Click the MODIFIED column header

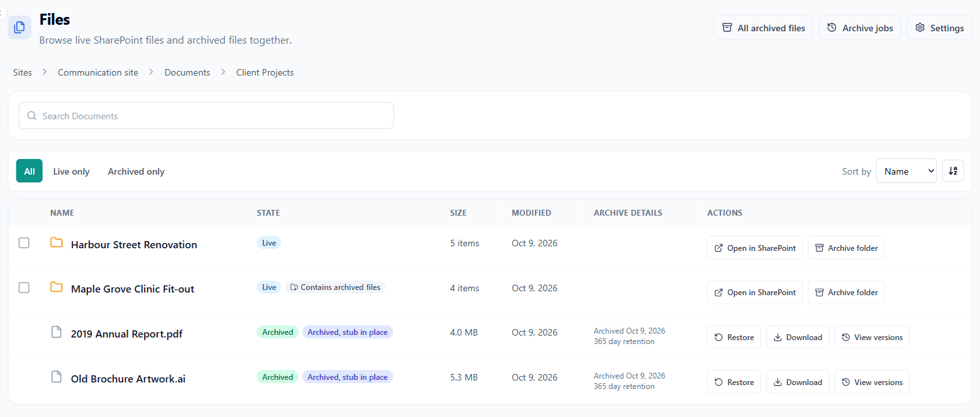coord(531,213)
